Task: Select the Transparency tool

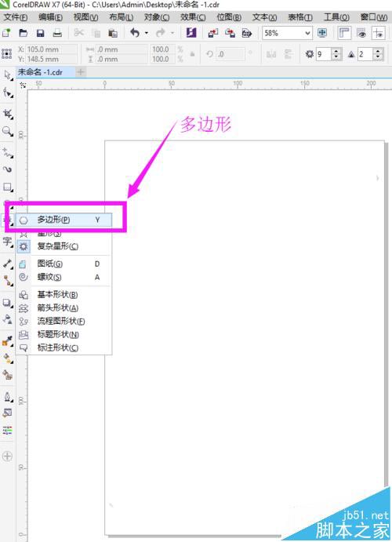Action: 7,319
